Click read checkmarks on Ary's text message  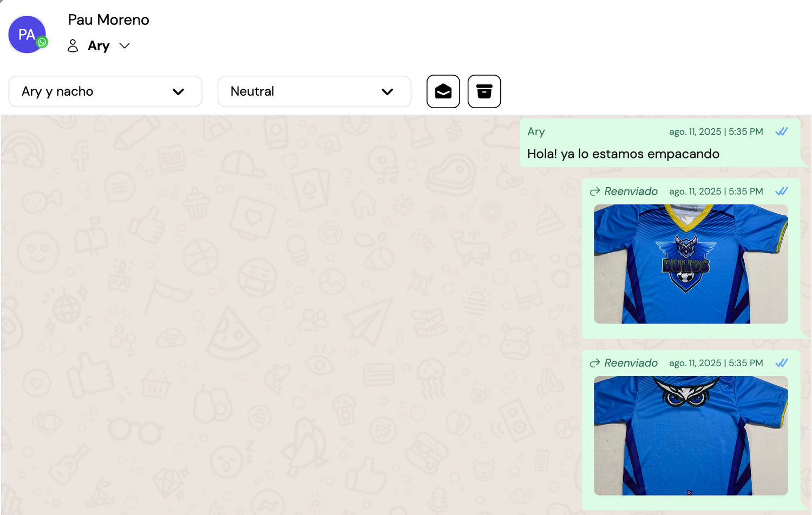(x=782, y=131)
